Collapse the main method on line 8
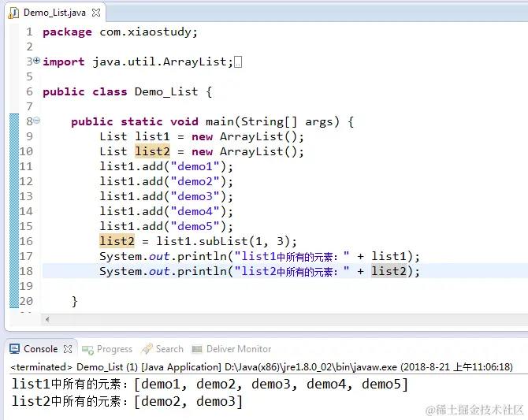The width and height of the screenshot is (528, 420). [37, 121]
